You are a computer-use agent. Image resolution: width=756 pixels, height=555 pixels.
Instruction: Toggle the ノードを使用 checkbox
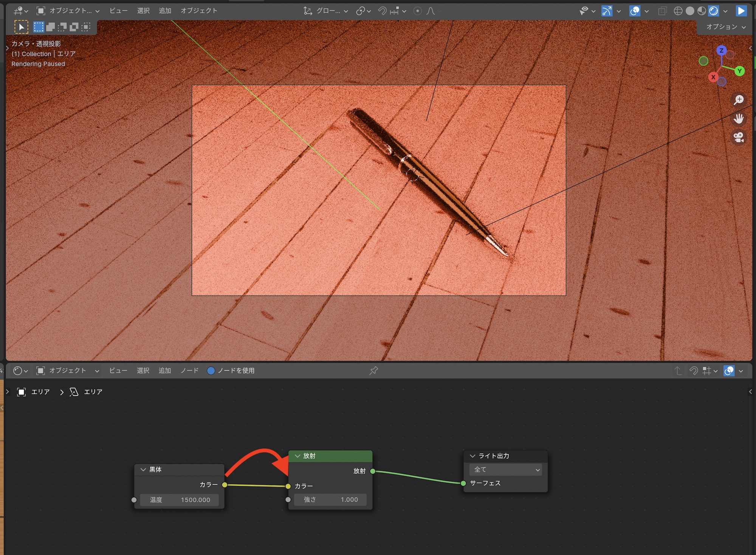coord(211,371)
